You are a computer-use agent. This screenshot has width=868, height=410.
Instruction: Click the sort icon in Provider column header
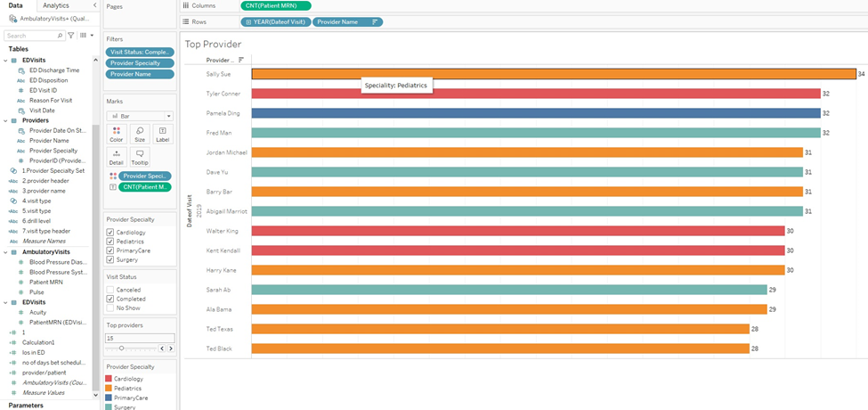(x=240, y=60)
